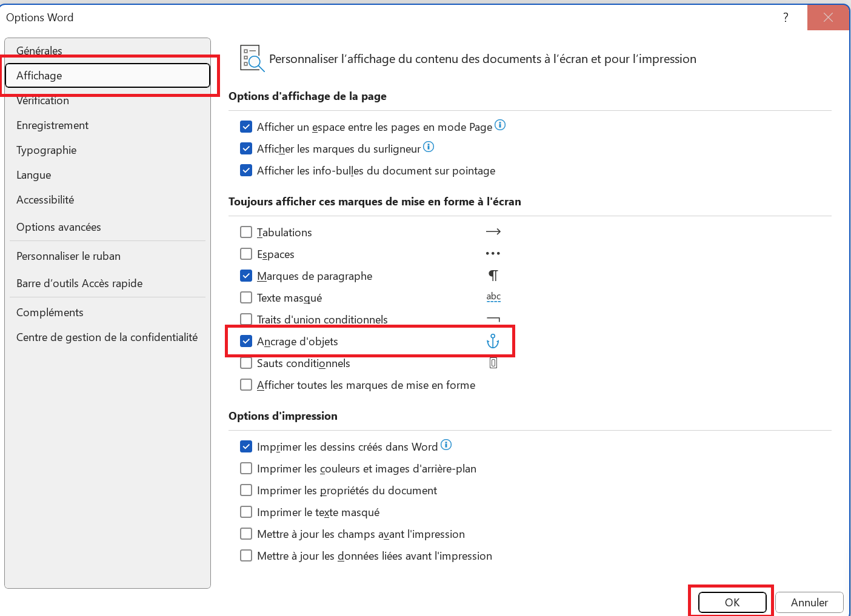Enable the Tabulations checkbox
Viewport: 851px width, 616px height.
click(x=246, y=233)
